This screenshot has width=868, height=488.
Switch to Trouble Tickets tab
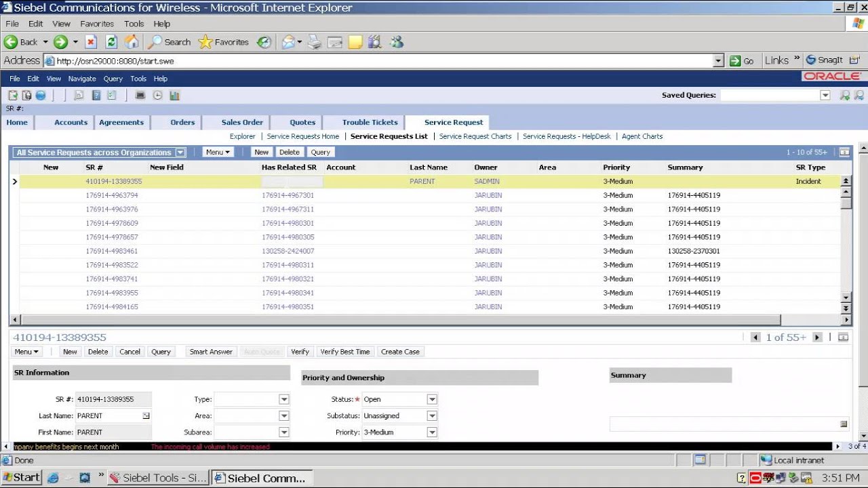point(370,122)
